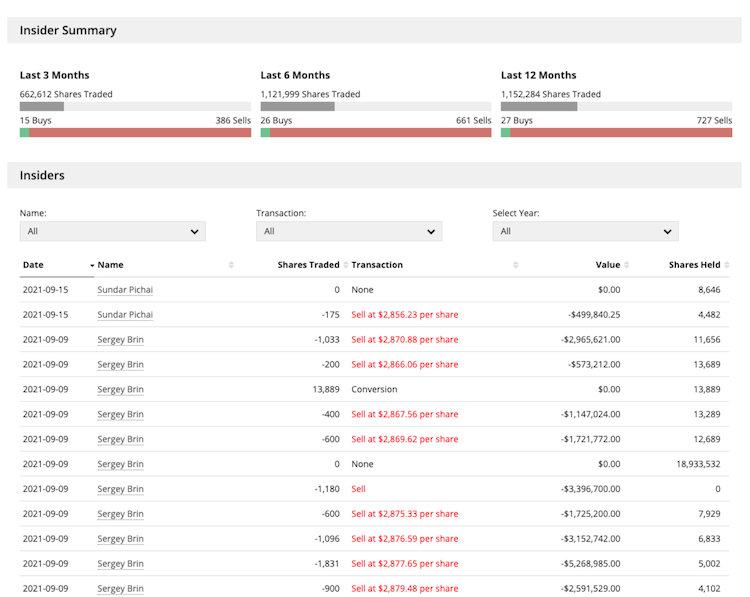Click the Last 6 Months red sells bar
Screen dimensions: 750x597
(x=380, y=132)
